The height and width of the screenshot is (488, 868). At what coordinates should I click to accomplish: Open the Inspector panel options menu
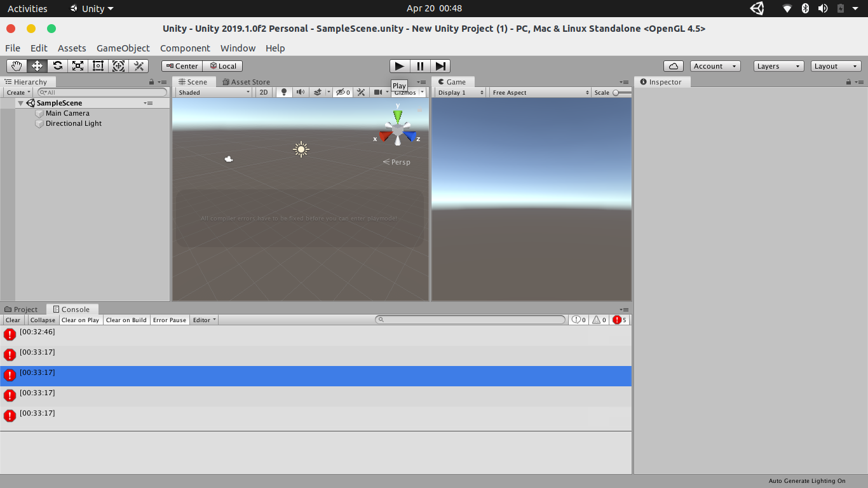pyautogui.click(x=860, y=82)
